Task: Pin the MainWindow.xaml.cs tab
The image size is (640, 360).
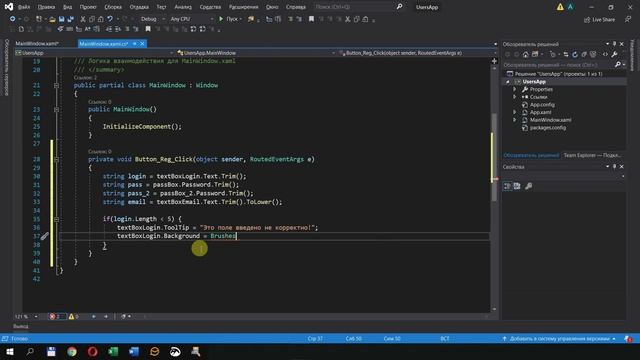Action: click(135, 44)
